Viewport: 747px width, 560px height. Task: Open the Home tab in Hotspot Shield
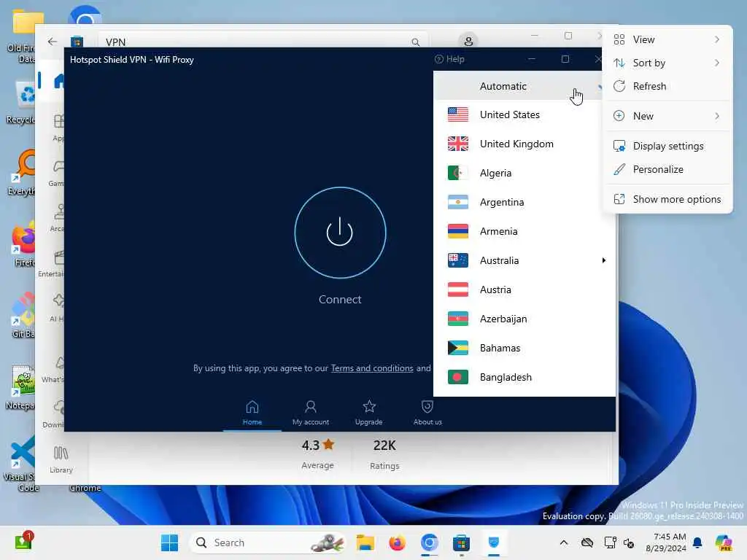[x=252, y=413]
